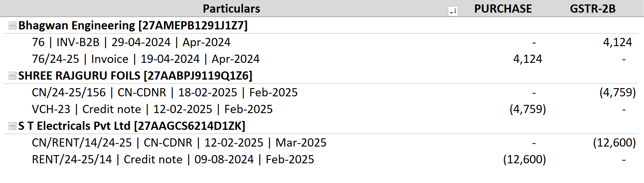Select the GSTR-2B column header
This screenshot has height=183, width=644.
[x=593, y=9]
